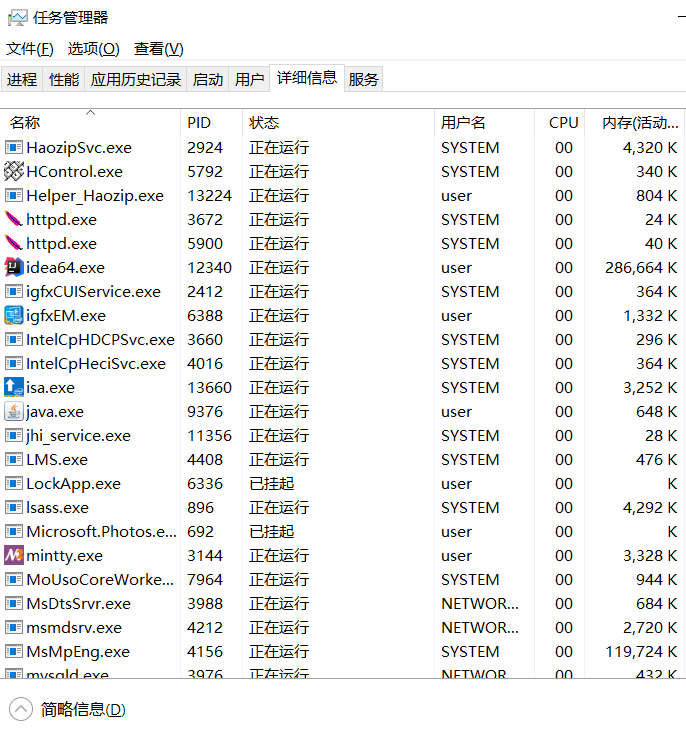The image size is (686, 729).
Task: Click CPU 00 value of HControl.exe
Action: 564,172
